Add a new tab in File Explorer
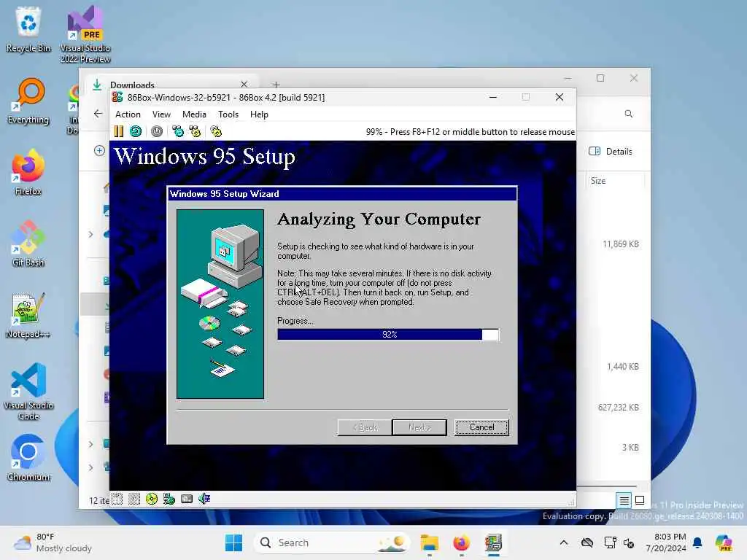Screen dimensions: 747x560 [276, 85]
